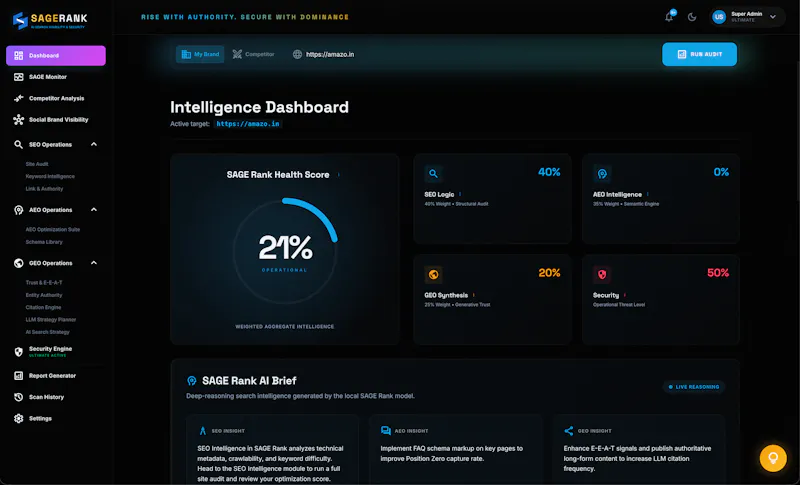Click the GEO Insight share icon

569,431
